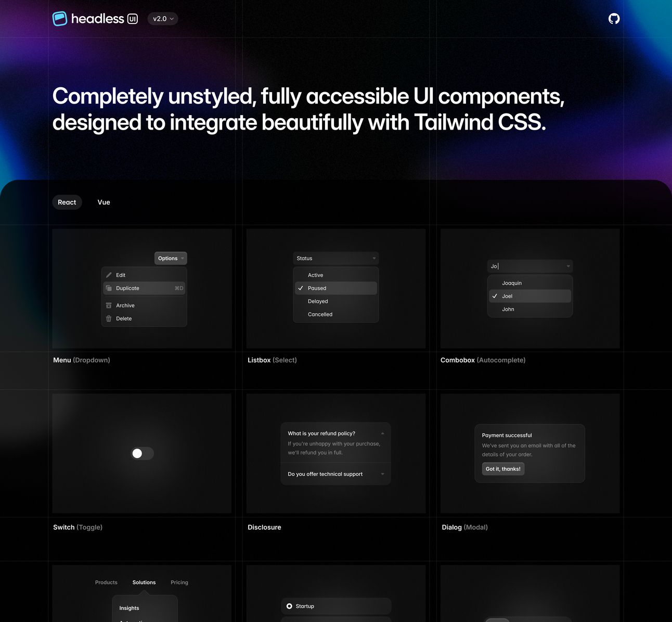Select the Active status option
The width and height of the screenshot is (672, 622).
(x=336, y=275)
